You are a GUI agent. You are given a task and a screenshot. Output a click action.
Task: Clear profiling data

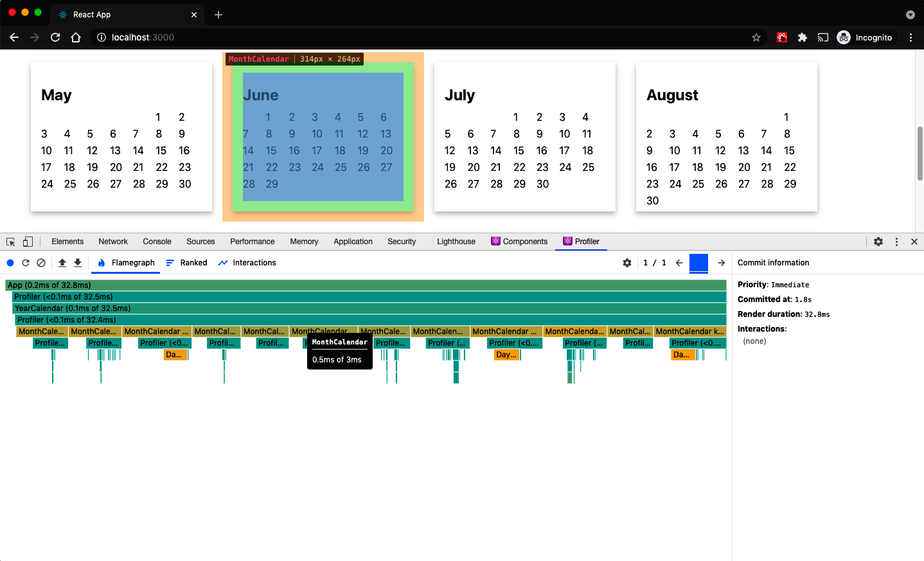(x=41, y=263)
